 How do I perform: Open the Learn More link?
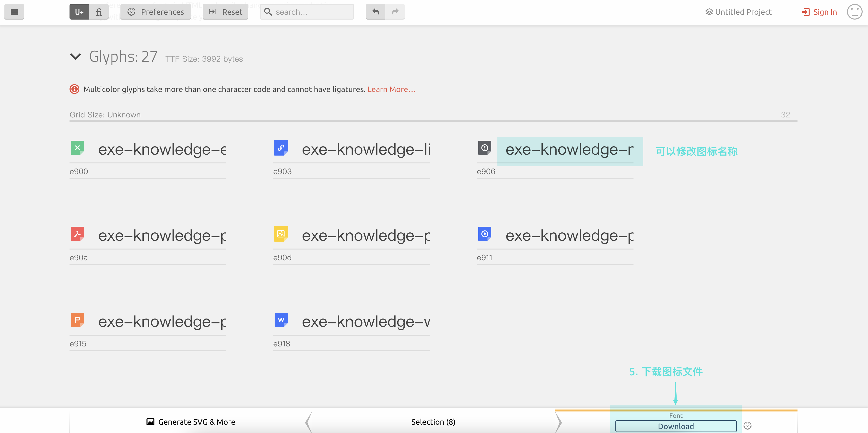click(x=391, y=89)
